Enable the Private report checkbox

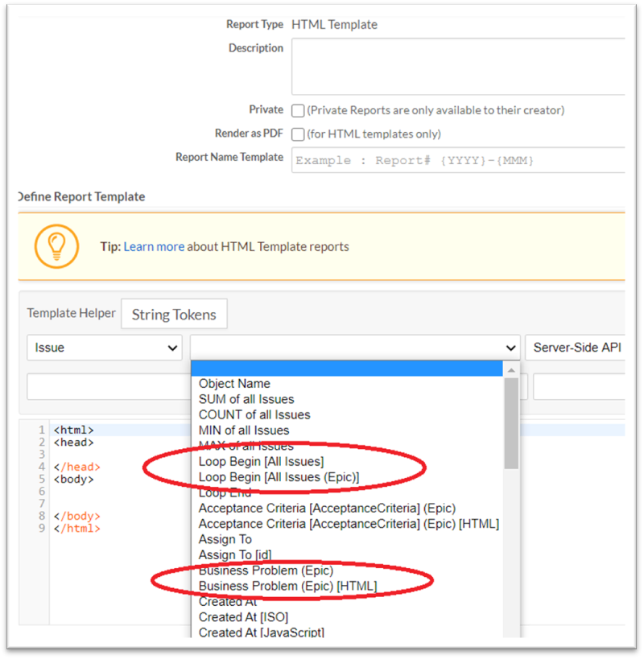(298, 110)
